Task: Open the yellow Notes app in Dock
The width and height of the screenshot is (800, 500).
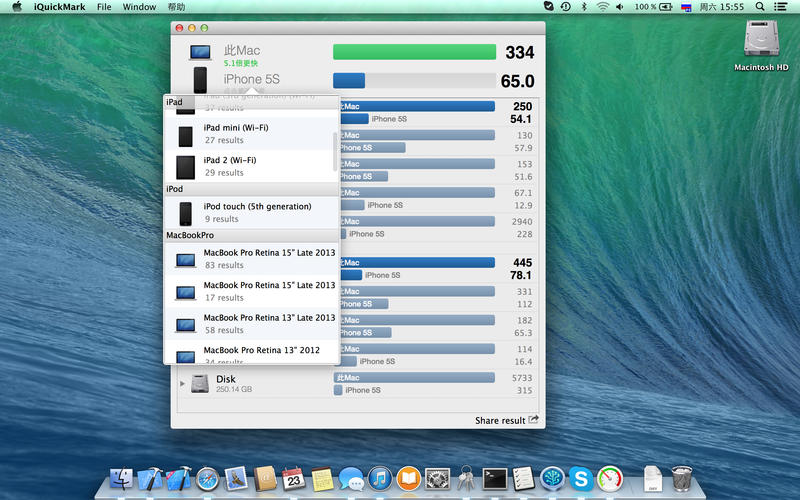Action: pyautogui.click(x=322, y=479)
